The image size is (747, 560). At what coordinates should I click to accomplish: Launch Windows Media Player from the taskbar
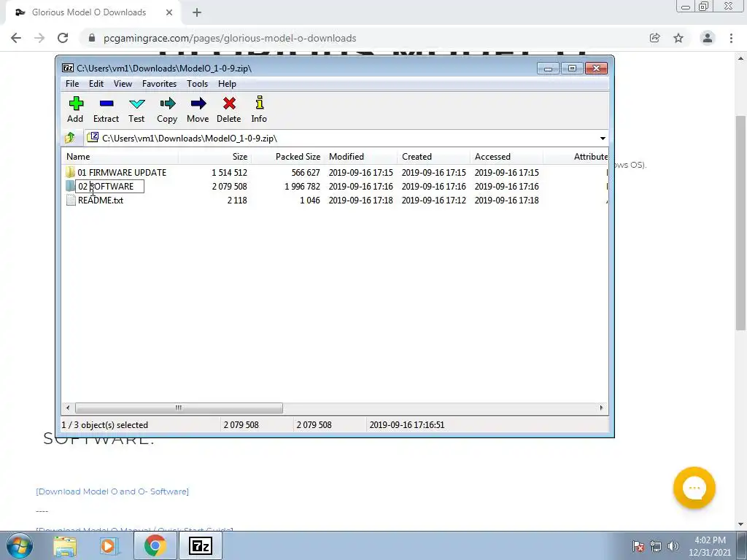109,545
